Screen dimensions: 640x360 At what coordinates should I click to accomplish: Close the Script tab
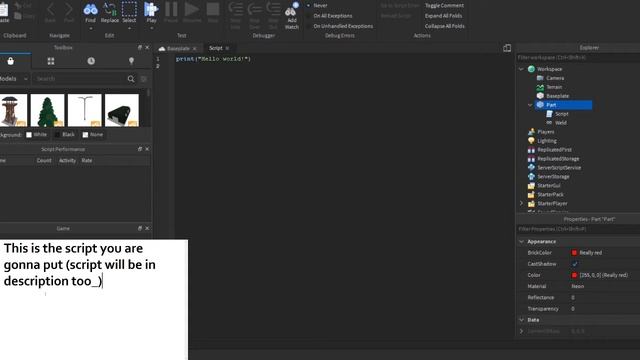pyautogui.click(x=227, y=48)
